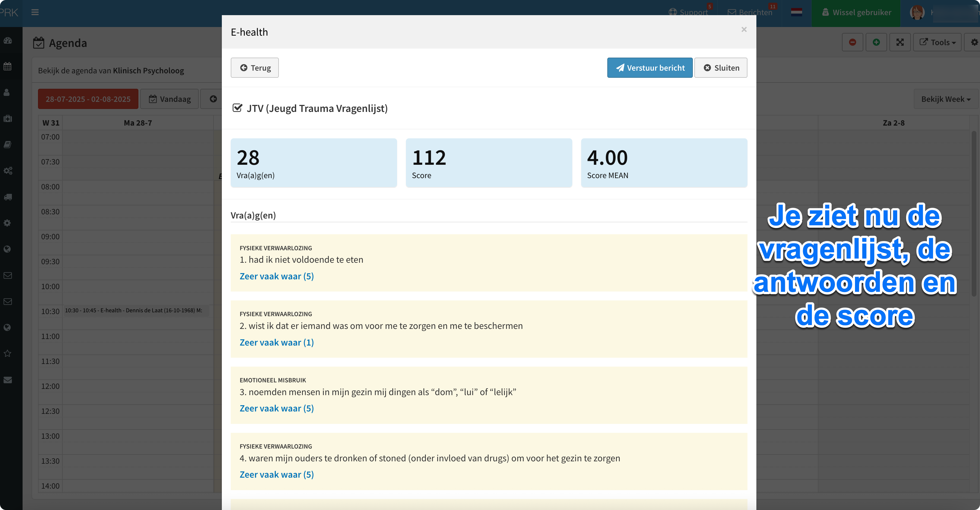Click the Sluiten button

point(720,68)
